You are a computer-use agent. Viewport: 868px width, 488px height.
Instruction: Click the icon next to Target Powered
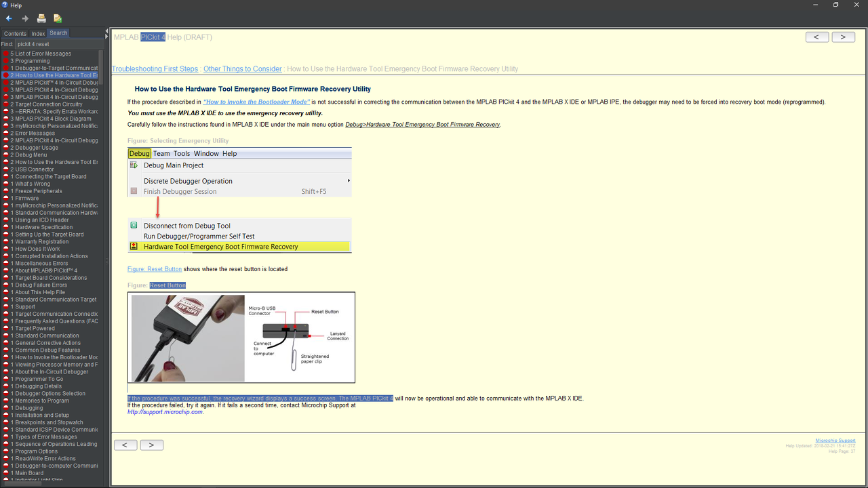pyautogui.click(x=5, y=329)
